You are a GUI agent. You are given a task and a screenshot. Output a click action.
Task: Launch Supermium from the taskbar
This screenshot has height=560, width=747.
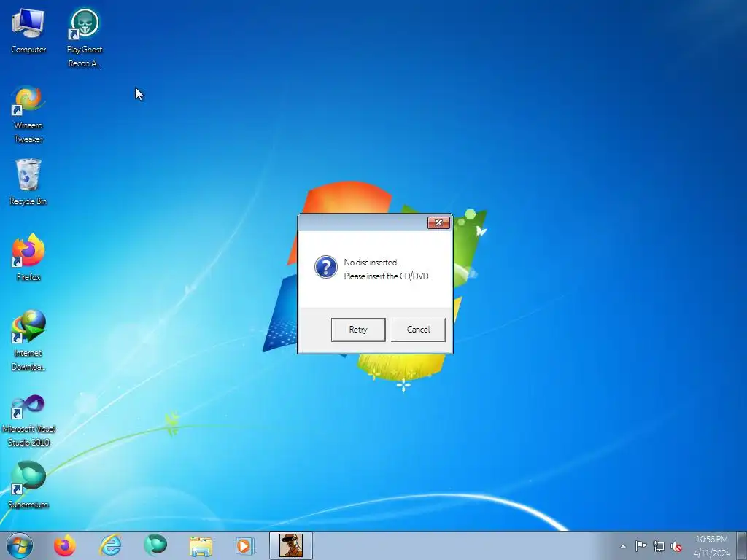tap(155, 545)
